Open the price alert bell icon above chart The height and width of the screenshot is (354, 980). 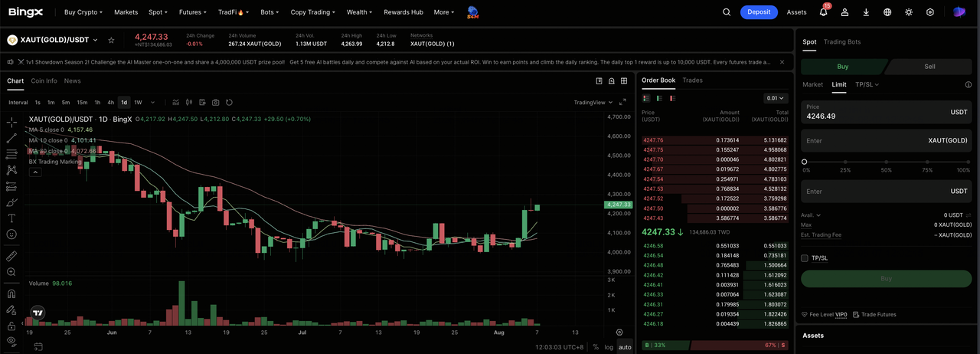[x=612, y=80]
